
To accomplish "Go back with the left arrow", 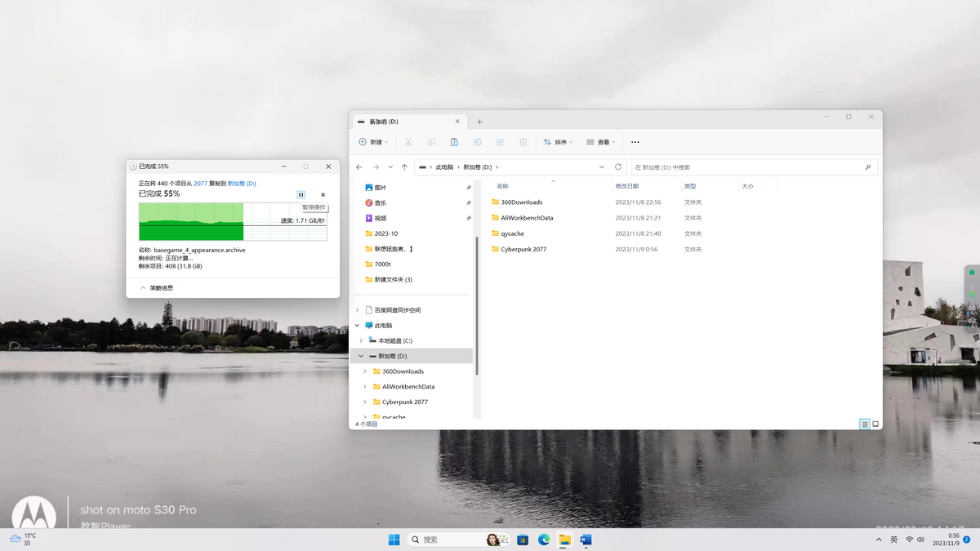I will (359, 167).
